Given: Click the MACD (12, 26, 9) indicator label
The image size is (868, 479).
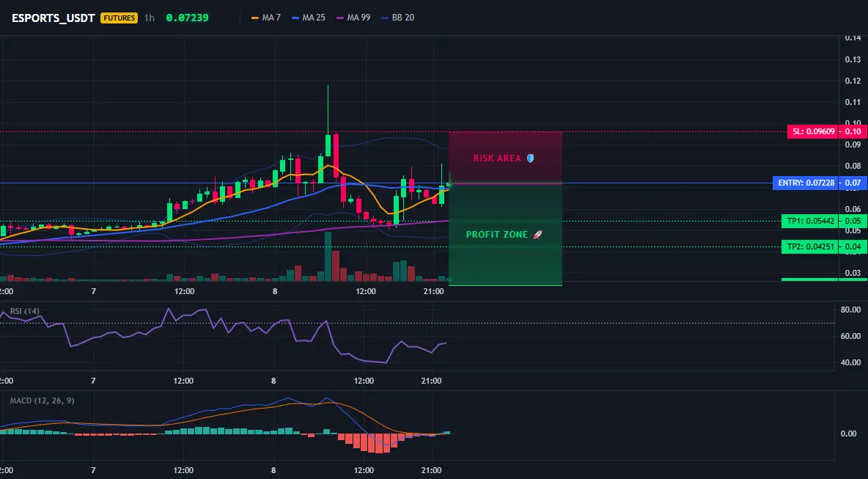Looking at the screenshot, I should point(42,401).
